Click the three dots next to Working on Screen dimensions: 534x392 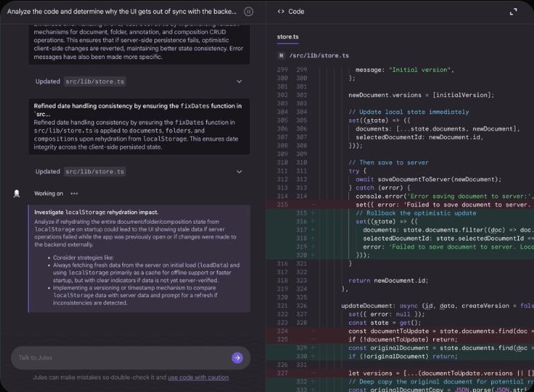(74, 193)
